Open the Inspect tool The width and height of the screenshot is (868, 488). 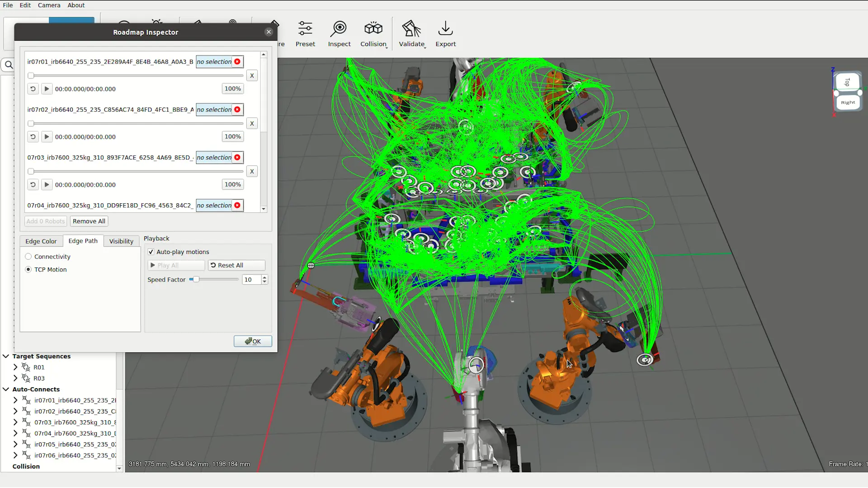(339, 34)
